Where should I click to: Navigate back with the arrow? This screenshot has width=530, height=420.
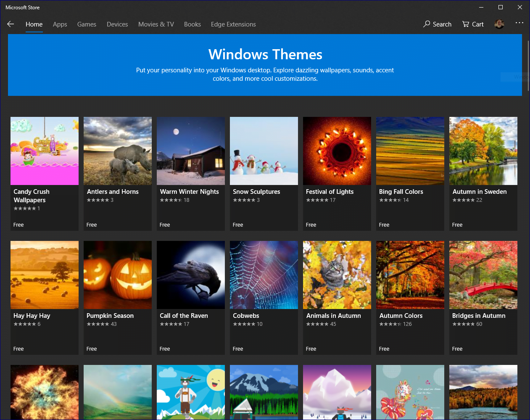(10, 24)
